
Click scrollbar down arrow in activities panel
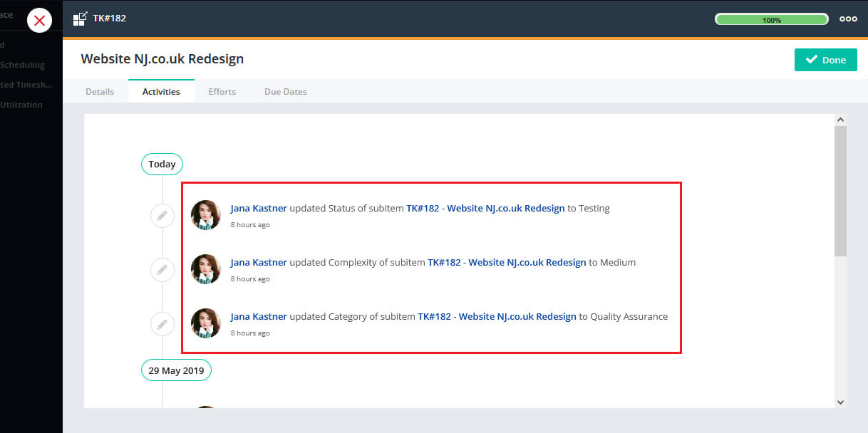coord(840,402)
